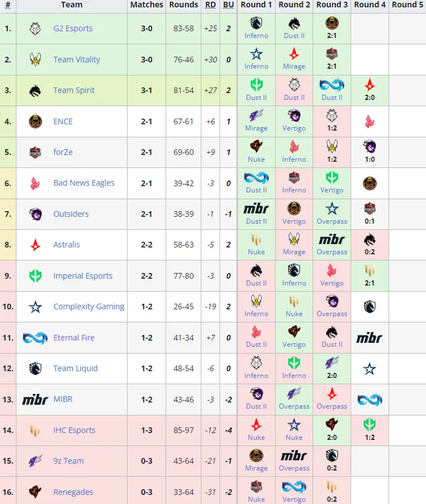Click the 83-58 rounds value for G2 Esports

coord(184,28)
